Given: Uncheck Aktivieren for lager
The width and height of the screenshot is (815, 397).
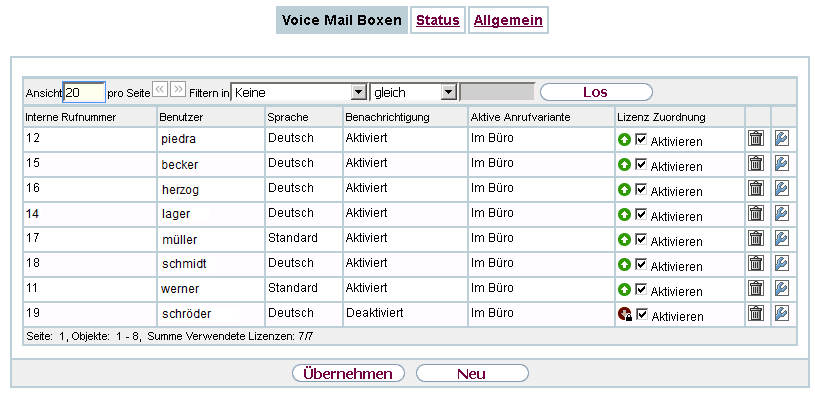Looking at the screenshot, I should (641, 214).
